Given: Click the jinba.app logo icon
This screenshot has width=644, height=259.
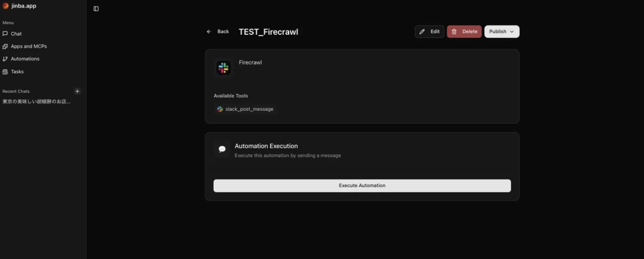Looking at the screenshot, I should [x=6, y=6].
